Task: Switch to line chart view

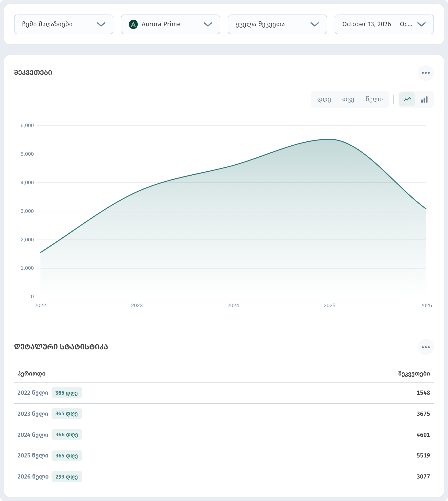Action: click(407, 99)
